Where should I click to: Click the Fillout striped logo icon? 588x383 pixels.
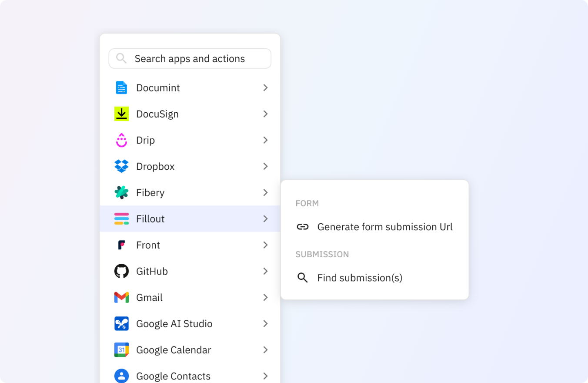tap(121, 218)
